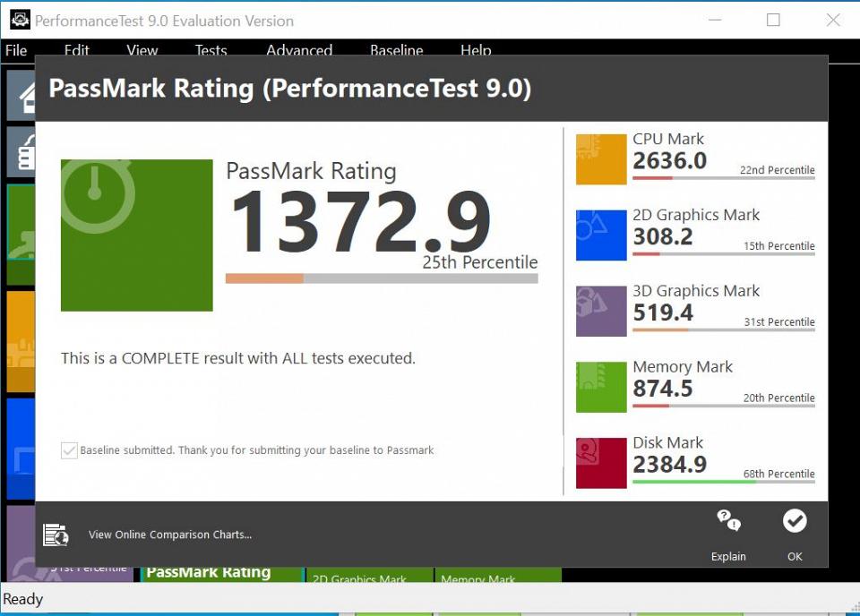The width and height of the screenshot is (860, 616).
Task: Toggle the Baseline submitted checkbox
Action: pyautogui.click(x=69, y=450)
